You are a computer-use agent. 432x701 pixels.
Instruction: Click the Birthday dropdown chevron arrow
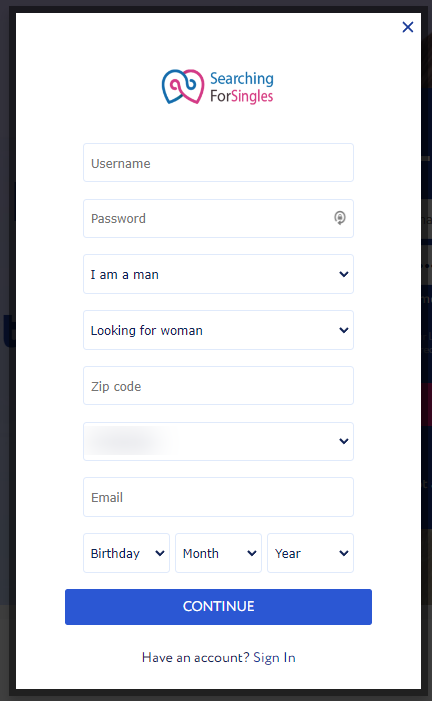click(160, 553)
